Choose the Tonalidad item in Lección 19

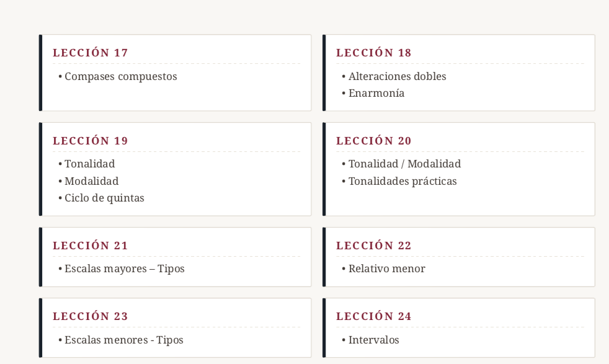tap(90, 164)
